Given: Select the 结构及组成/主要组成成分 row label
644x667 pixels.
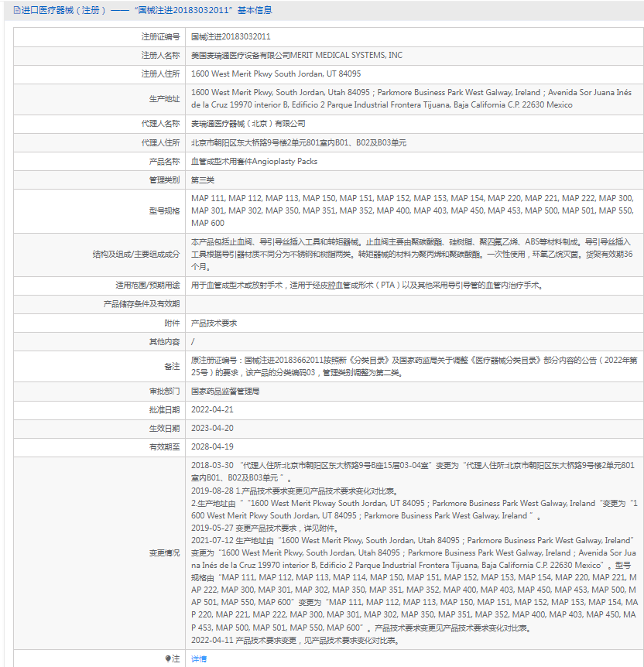Looking at the screenshot, I should click(136, 255).
